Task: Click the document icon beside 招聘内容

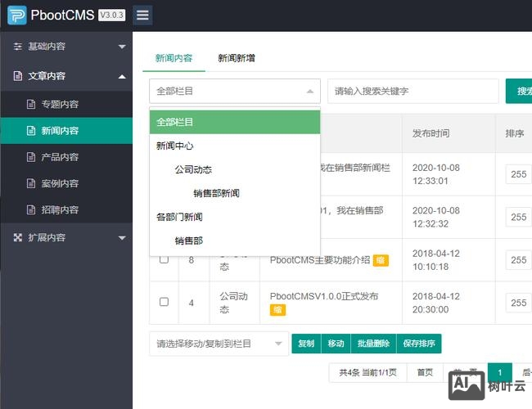Action: [31, 210]
